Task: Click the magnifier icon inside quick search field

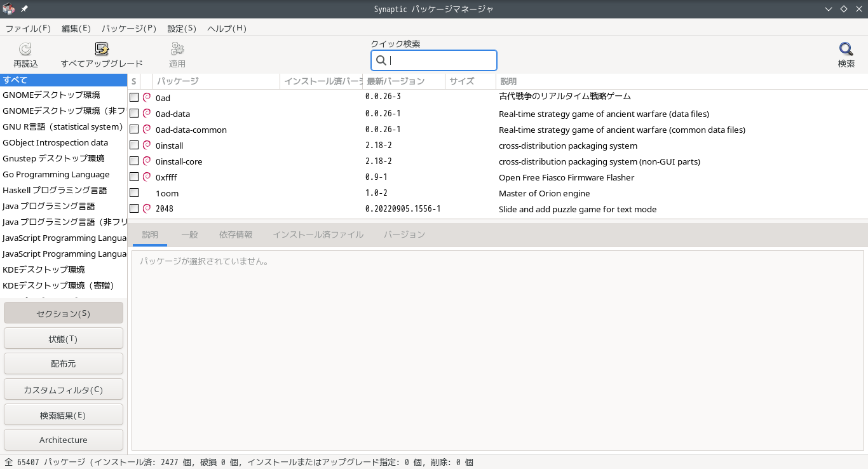Action: pyautogui.click(x=381, y=60)
